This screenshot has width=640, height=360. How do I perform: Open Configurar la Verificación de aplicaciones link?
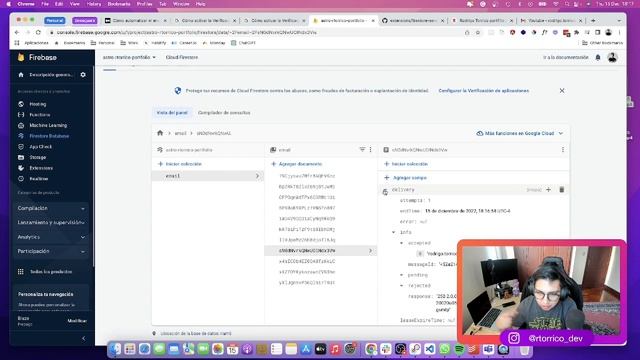pyautogui.click(x=484, y=91)
